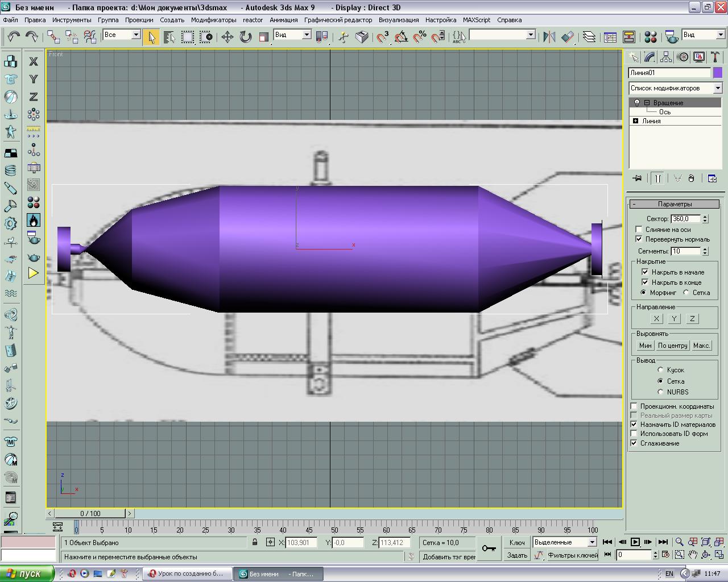Click the Mirror tool icon
728x582 pixels.
[x=549, y=37]
